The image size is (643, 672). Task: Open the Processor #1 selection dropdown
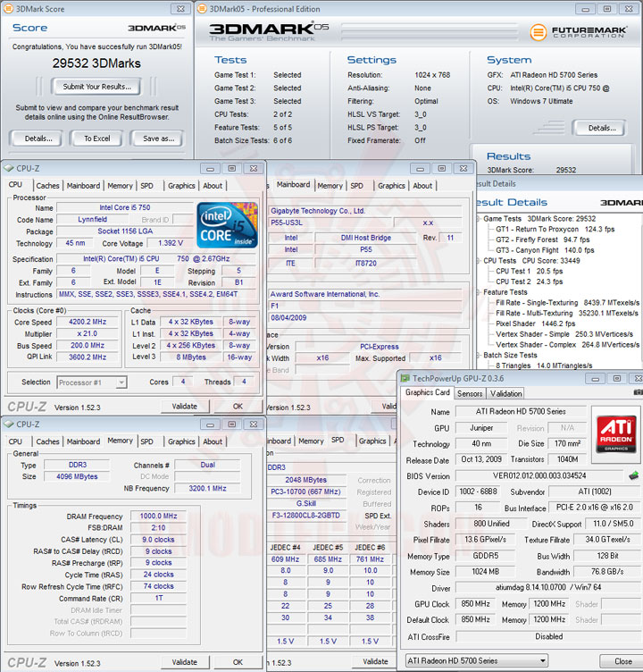121,382
